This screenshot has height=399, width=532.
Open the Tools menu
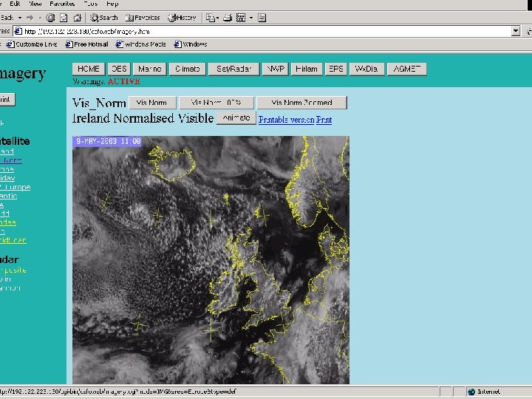[91, 4]
